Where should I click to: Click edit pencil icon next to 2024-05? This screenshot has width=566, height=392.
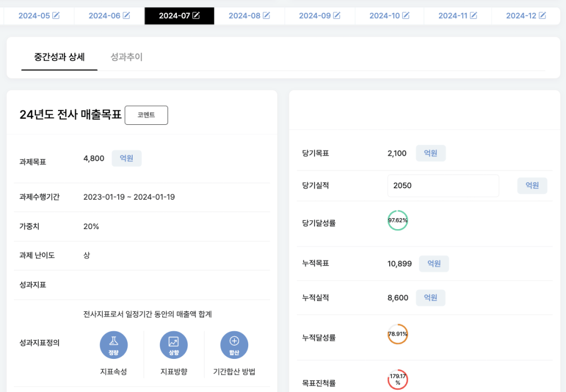(x=56, y=15)
